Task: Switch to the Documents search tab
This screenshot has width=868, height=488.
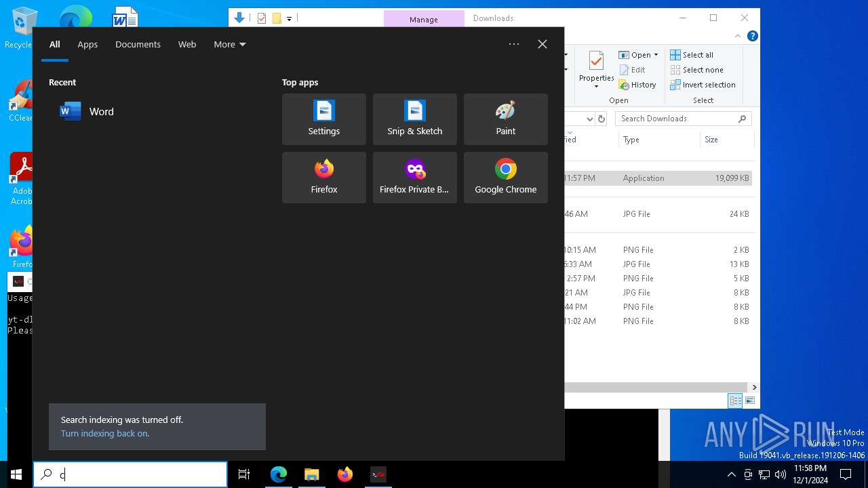Action: (138, 44)
